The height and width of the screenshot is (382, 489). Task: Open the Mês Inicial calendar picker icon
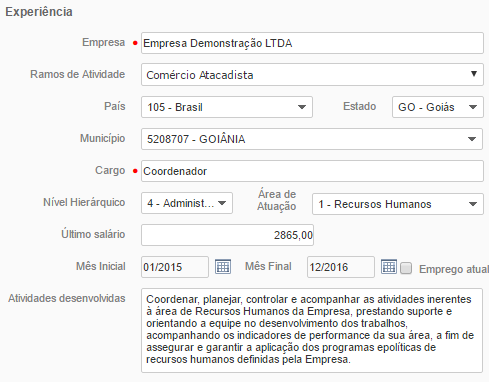tap(223, 267)
